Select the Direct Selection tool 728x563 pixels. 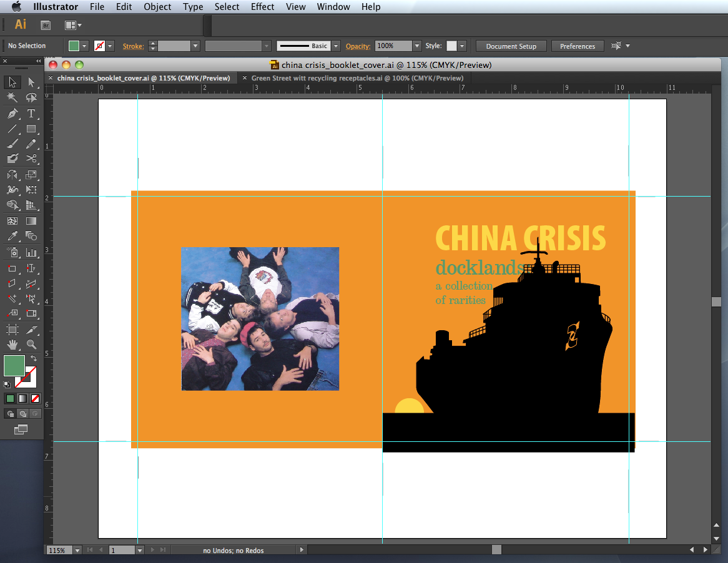[31, 82]
